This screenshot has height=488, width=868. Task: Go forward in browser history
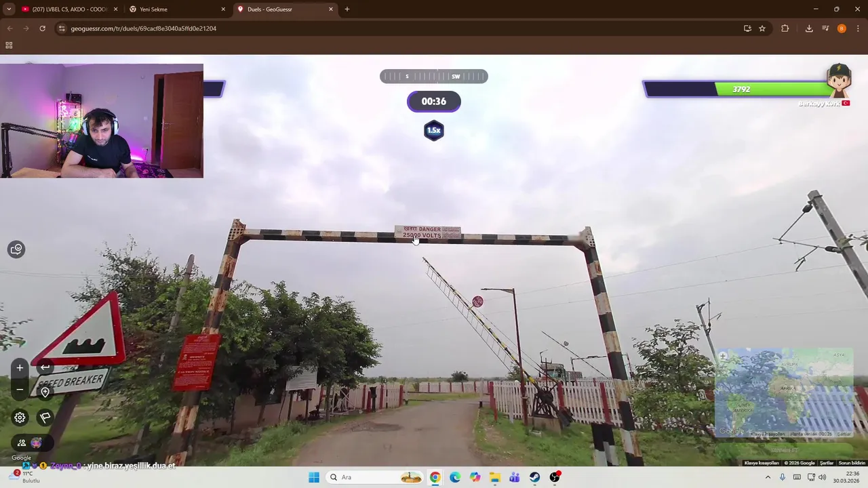click(26, 28)
